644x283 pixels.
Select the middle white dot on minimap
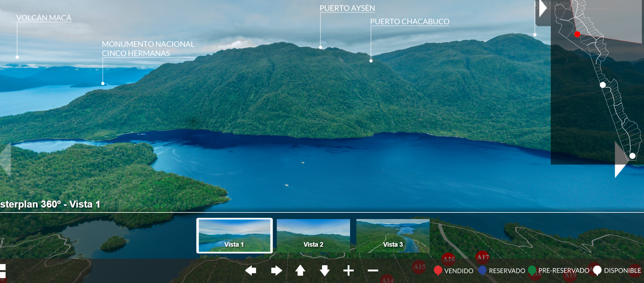(x=603, y=85)
